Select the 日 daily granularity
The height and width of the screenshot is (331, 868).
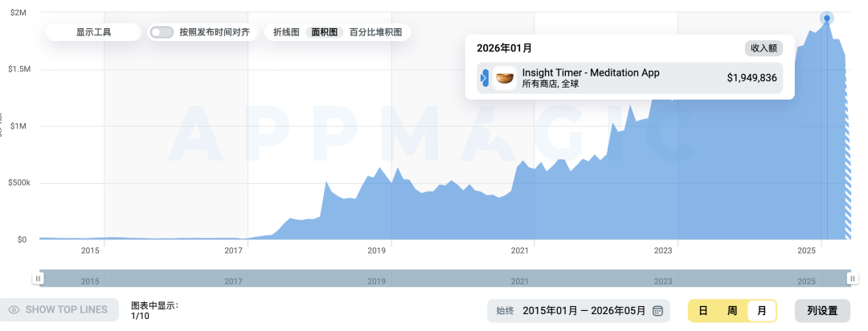click(x=703, y=311)
